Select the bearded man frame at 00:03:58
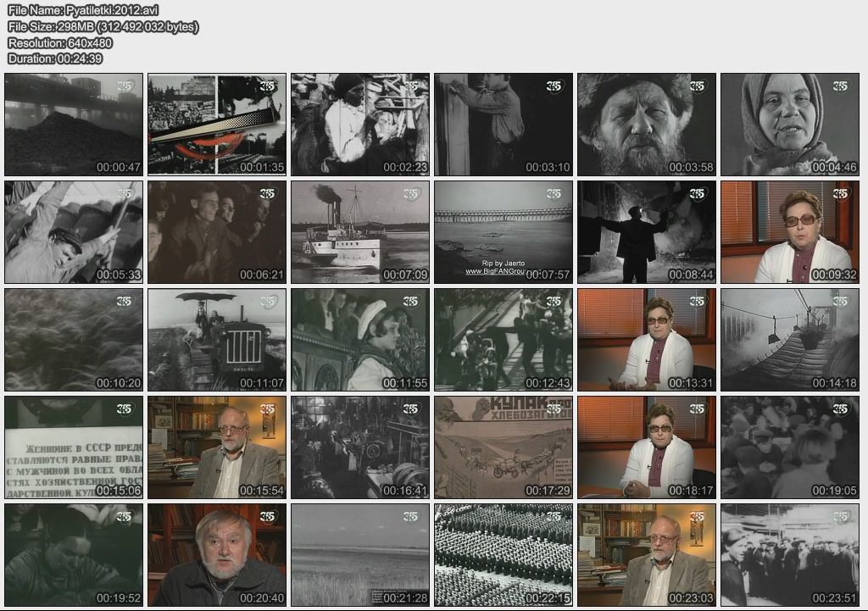Screen dimensions: 868x611 coord(647,125)
